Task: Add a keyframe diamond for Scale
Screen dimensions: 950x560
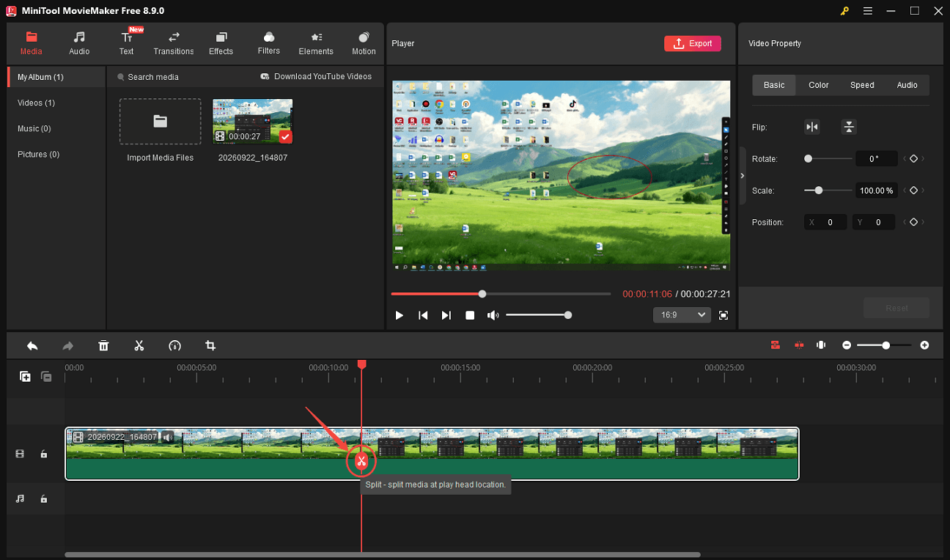Action: pyautogui.click(x=913, y=191)
